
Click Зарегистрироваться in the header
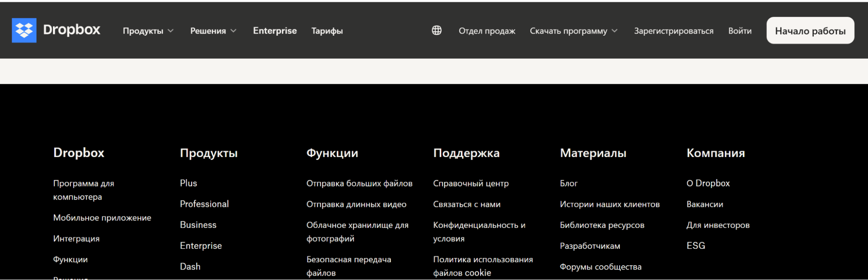[x=673, y=31]
